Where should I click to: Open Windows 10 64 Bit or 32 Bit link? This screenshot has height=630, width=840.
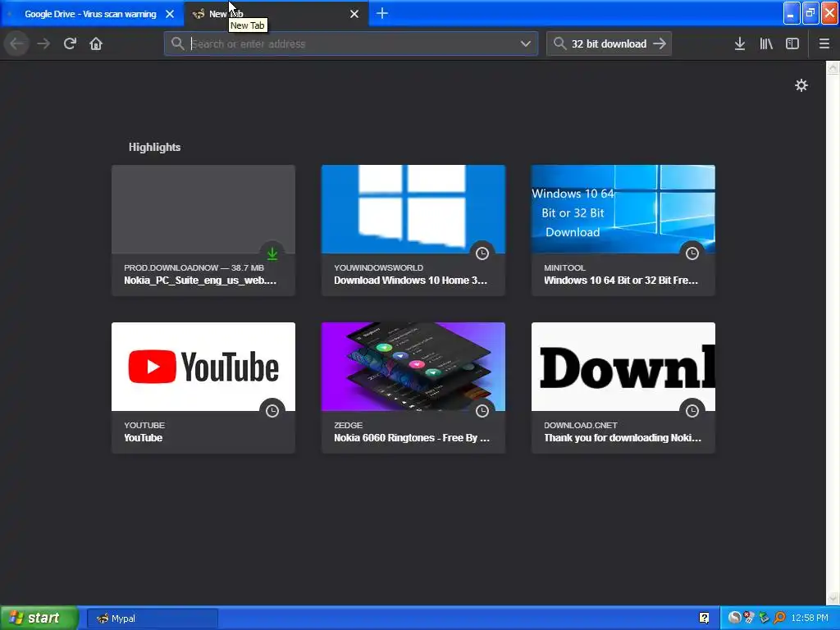(621, 281)
